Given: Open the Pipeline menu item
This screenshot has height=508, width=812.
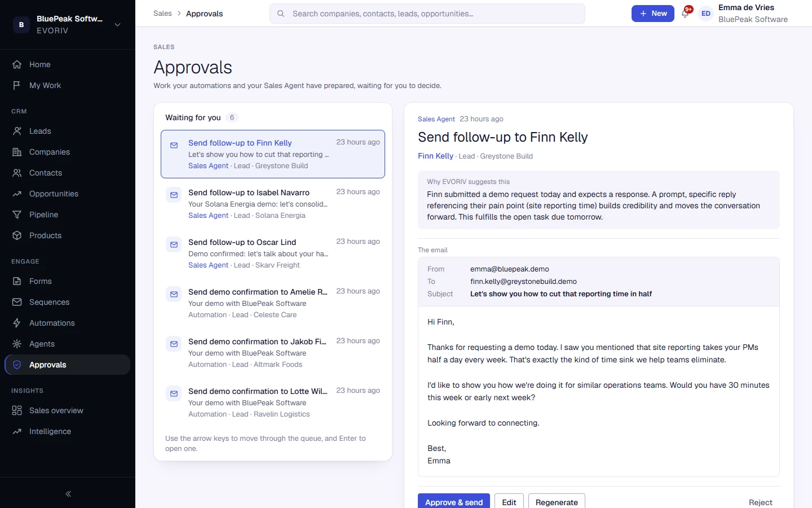Looking at the screenshot, I should (68, 214).
